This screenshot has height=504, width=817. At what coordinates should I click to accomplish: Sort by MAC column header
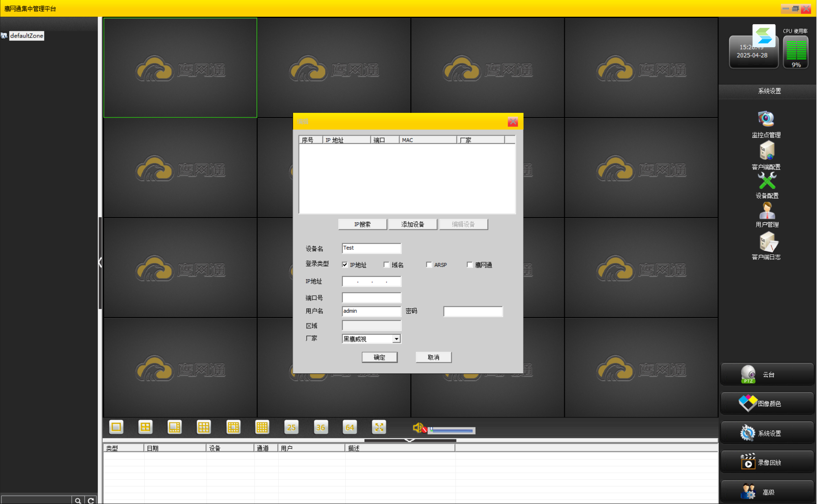[x=428, y=140]
